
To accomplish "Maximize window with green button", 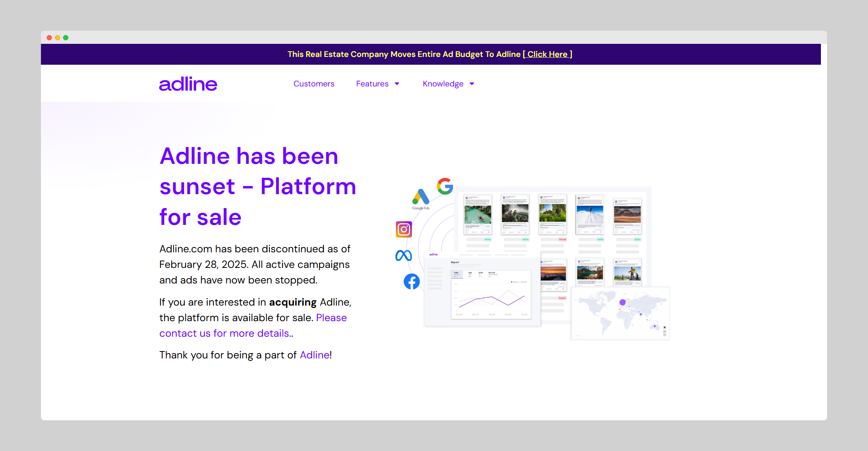I will point(66,38).
